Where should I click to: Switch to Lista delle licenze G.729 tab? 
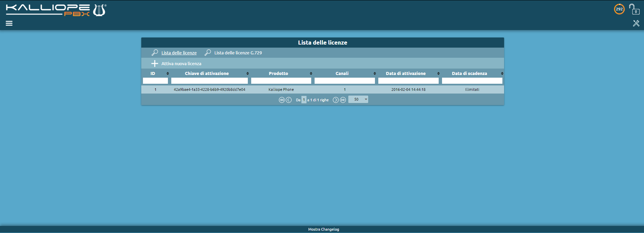238,53
